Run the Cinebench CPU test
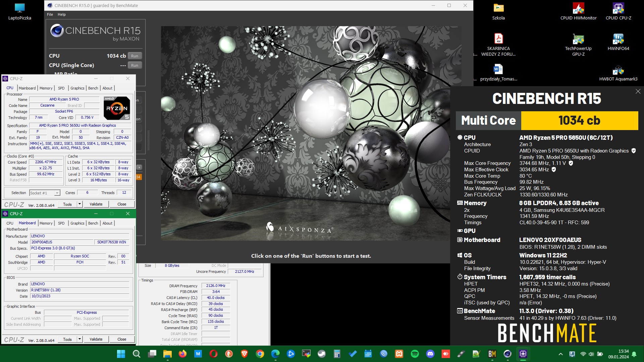The width and height of the screenshot is (644, 362). pyautogui.click(x=135, y=56)
